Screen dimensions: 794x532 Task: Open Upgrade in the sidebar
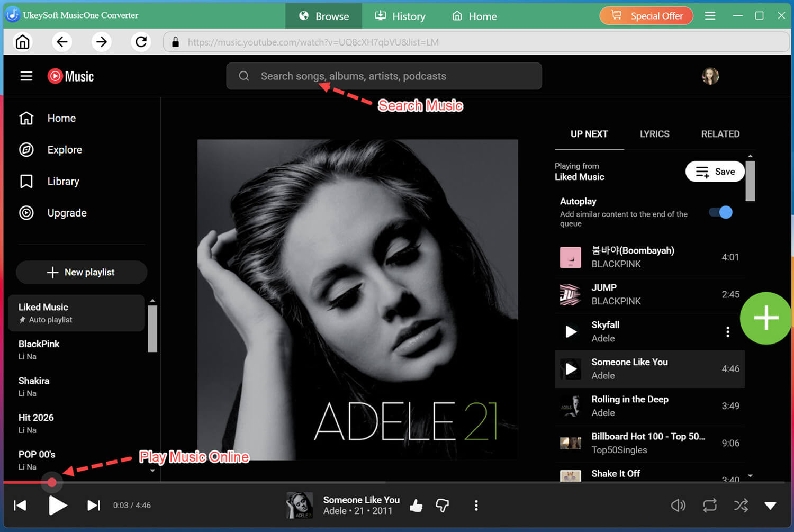[x=53, y=213]
